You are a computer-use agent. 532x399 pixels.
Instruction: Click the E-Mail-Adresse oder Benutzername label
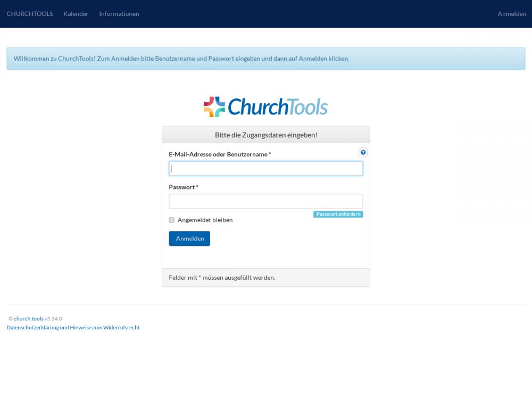(x=220, y=154)
